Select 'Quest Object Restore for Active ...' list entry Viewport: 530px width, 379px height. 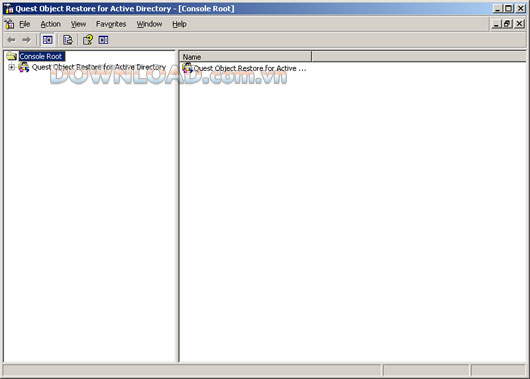tap(250, 68)
